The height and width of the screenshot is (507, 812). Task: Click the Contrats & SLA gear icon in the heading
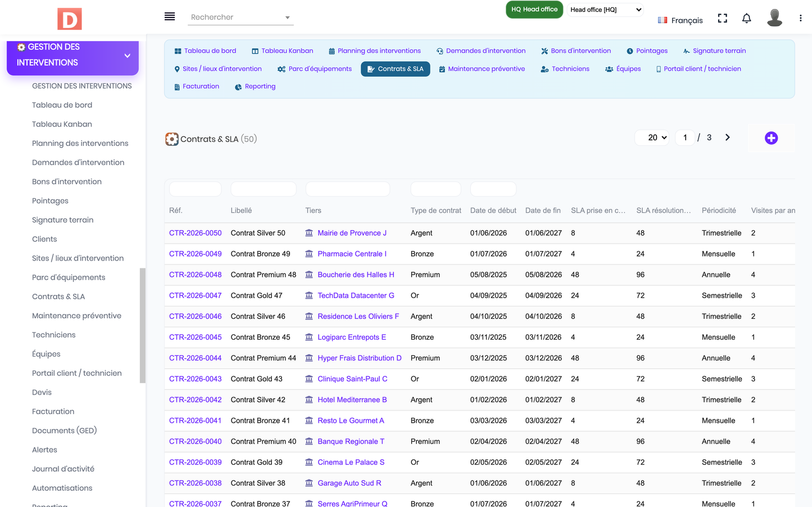tap(171, 139)
